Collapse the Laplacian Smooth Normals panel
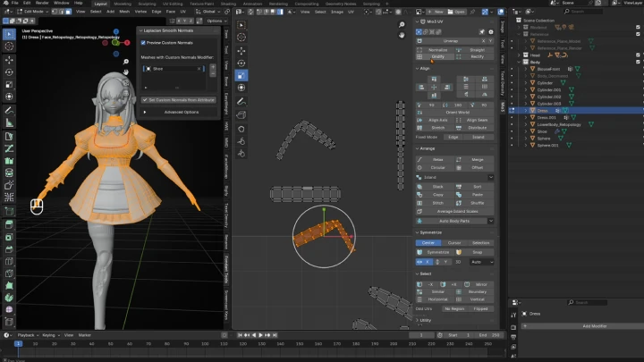The height and width of the screenshot is (362, 644). 141,30
